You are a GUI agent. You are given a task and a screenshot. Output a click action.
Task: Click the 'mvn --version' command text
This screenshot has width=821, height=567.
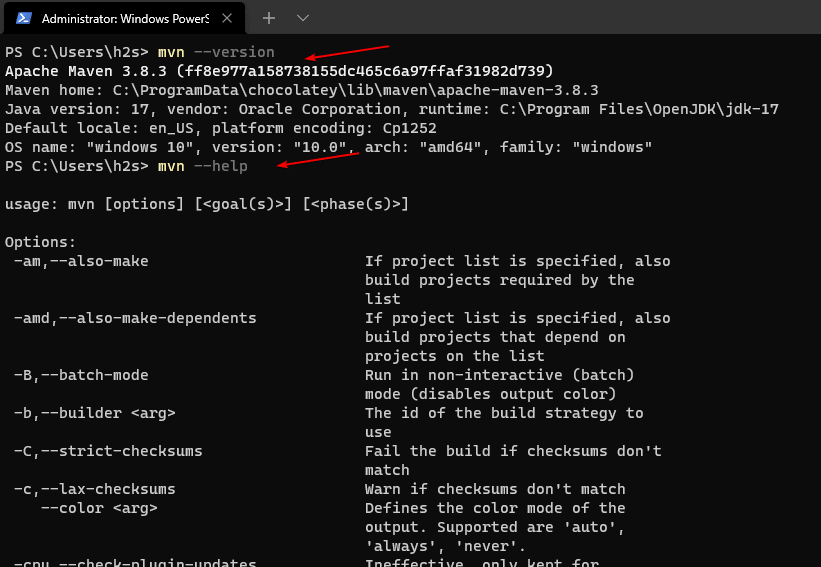click(x=216, y=52)
